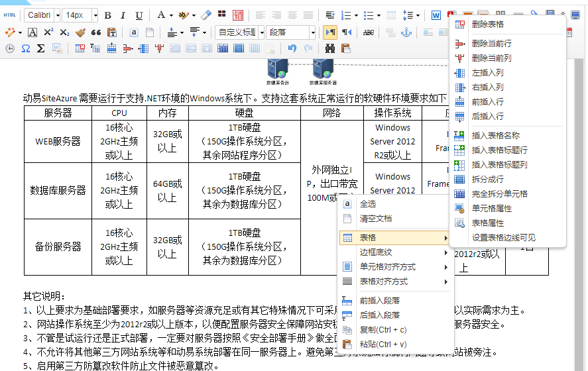Click the WEB服务器 table cell
The image size is (588, 371).
coord(58,141)
